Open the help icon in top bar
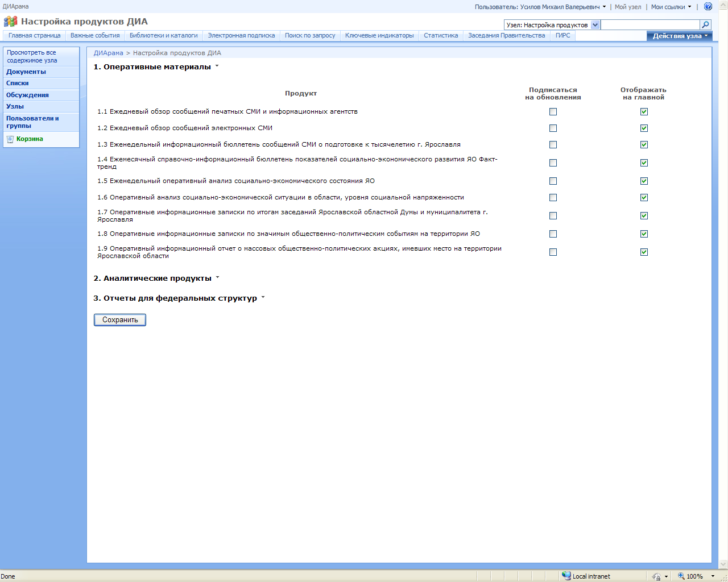 coord(708,7)
